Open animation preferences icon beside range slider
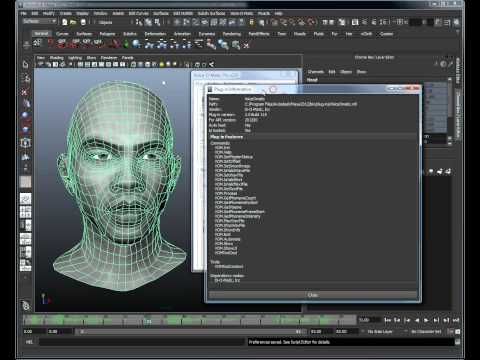Screen dimensions: 480x360 (x=458, y=331)
